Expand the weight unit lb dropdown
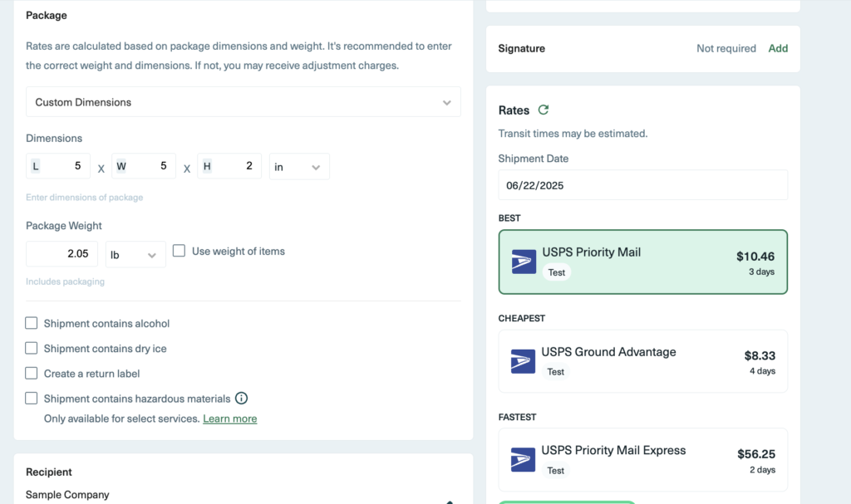851x504 pixels. (x=135, y=255)
